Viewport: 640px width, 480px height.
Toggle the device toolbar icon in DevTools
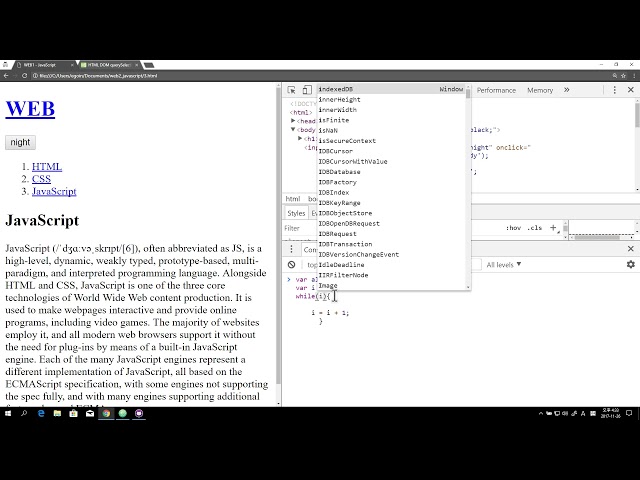[x=307, y=90]
